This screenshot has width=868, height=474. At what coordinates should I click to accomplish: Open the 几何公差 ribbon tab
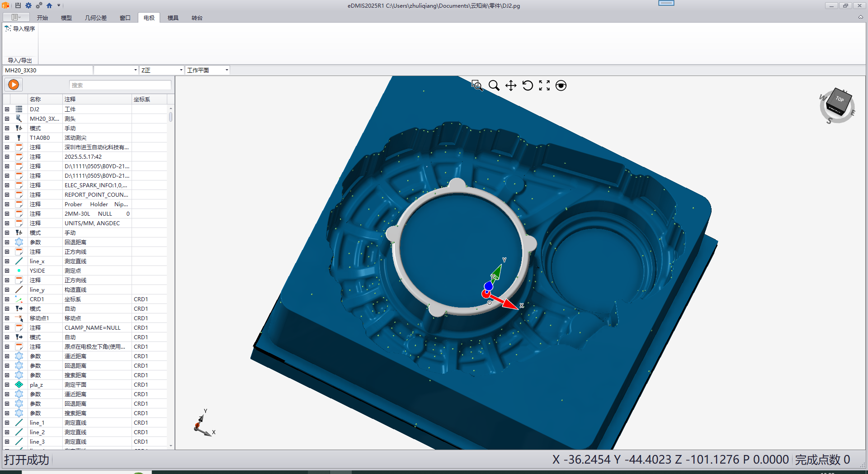point(95,18)
